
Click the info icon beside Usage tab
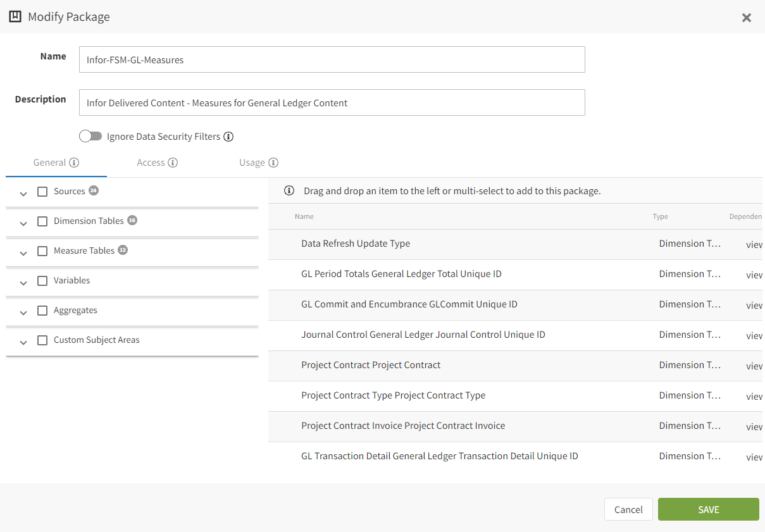[275, 162]
